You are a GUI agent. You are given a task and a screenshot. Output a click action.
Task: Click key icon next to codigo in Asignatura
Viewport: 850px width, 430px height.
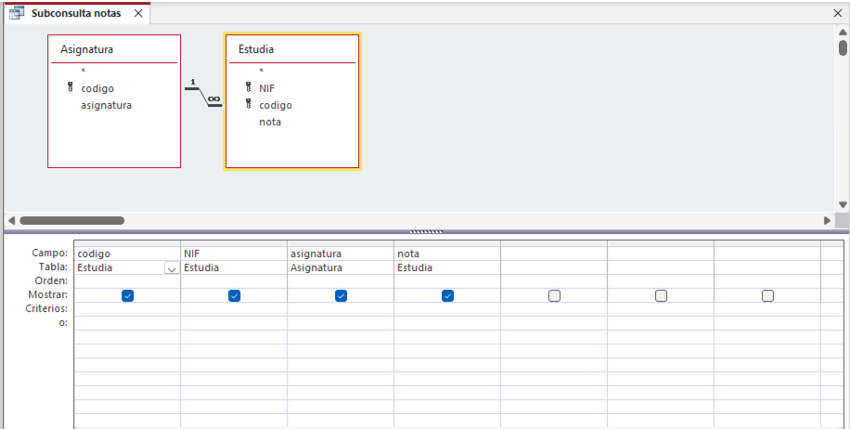70,88
